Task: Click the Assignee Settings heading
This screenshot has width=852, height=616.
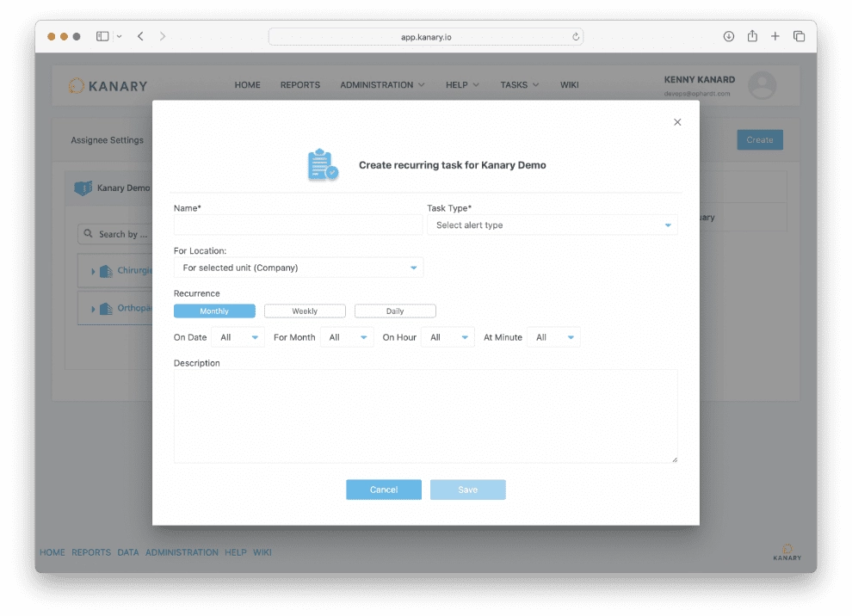Action: point(107,140)
